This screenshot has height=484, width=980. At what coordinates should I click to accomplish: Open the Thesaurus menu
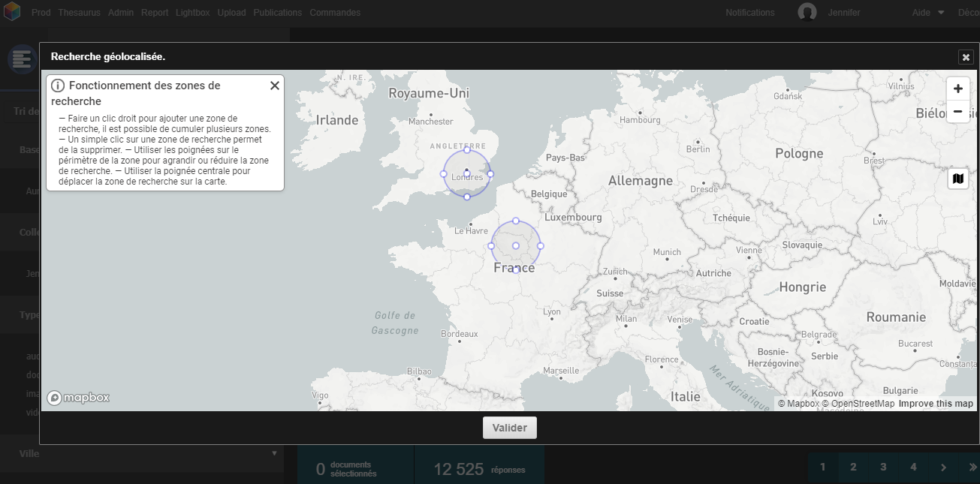79,12
